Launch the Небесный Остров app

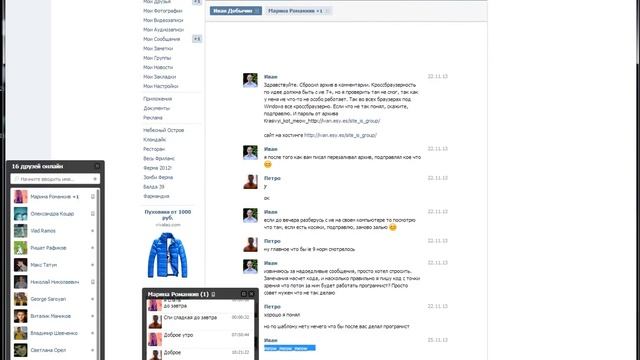[163, 130]
